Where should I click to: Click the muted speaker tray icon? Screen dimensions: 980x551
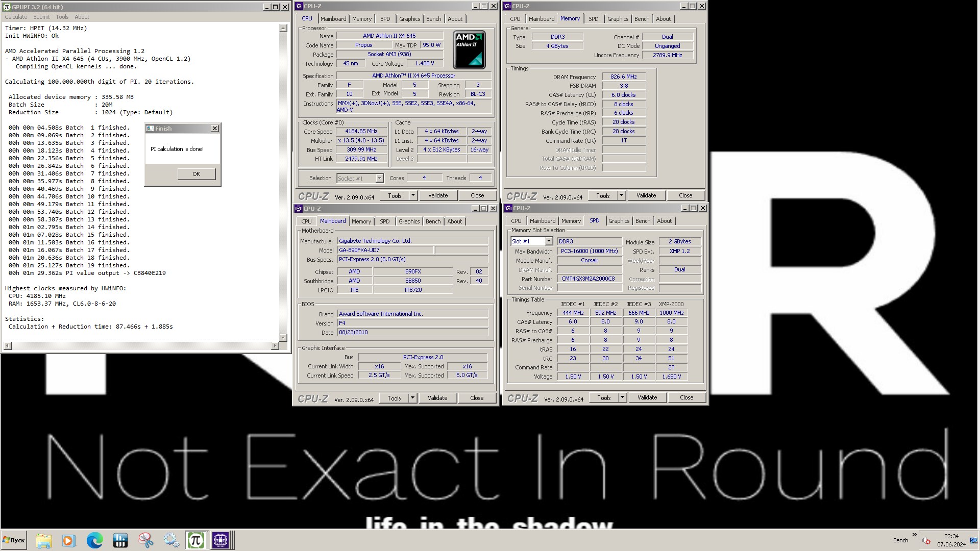point(926,541)
